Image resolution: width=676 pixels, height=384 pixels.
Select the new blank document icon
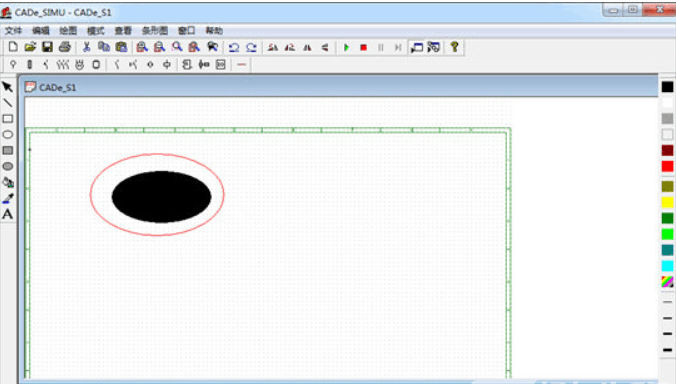(x=13, y=47)
